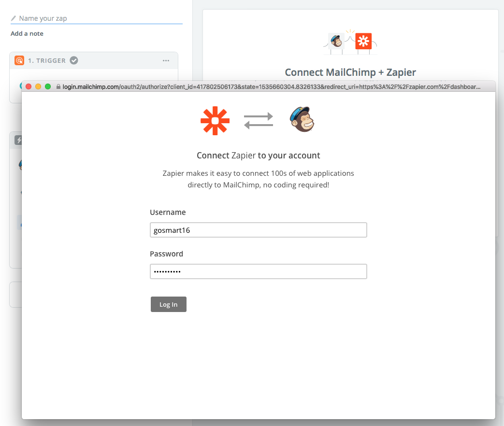Viewport: 504px width, 426px height.
Task: Click the Username label
Action: tap(168, 213)
